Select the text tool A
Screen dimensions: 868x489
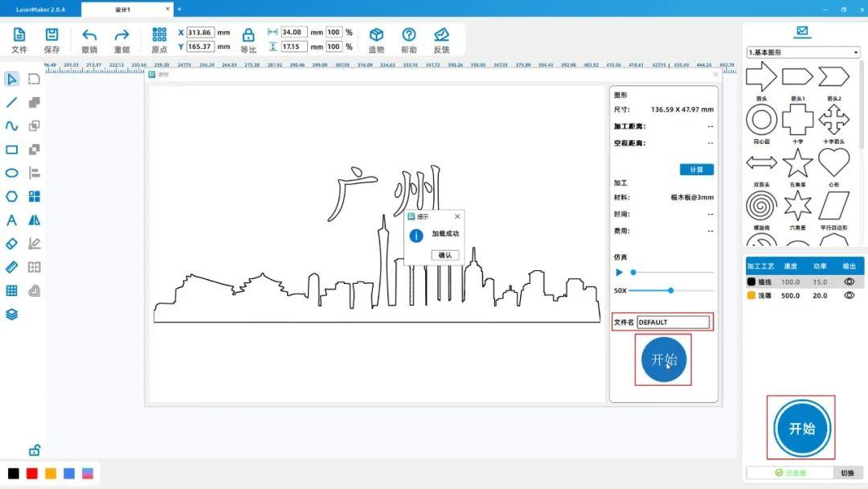(x=12, y=220)
